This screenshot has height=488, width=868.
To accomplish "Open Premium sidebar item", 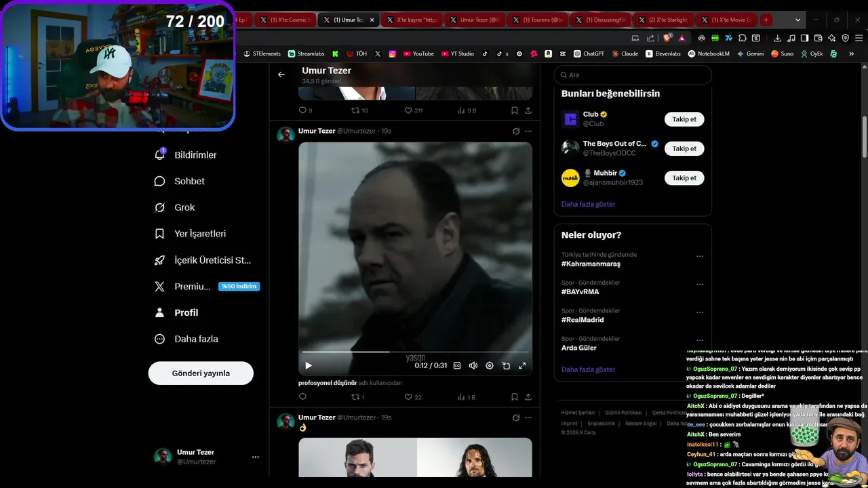I will tap(207, 287).
